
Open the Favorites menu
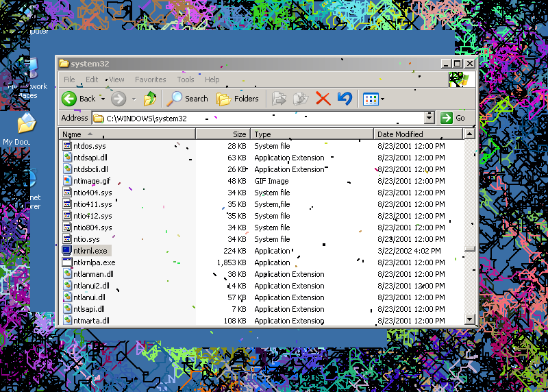tap(150, 79)
